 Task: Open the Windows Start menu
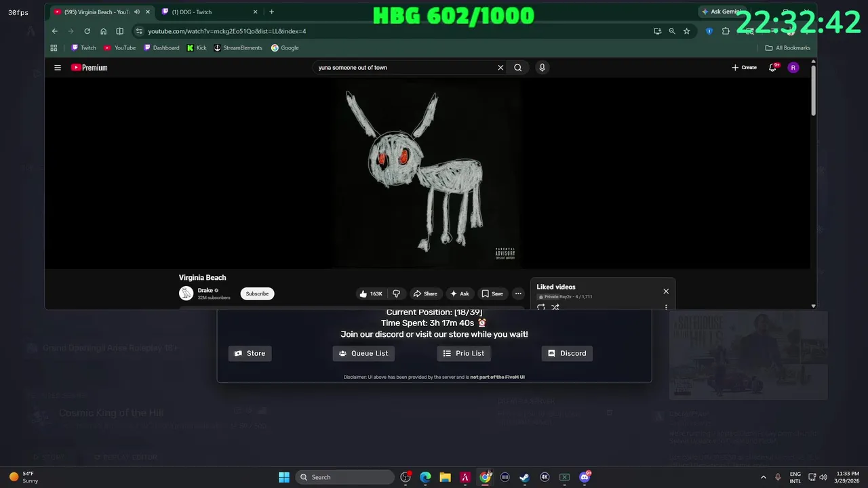coord(284,477)
